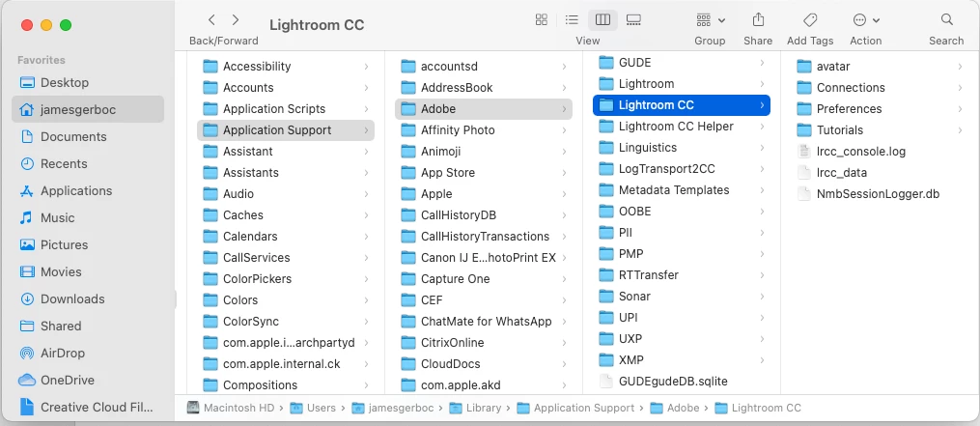Select the lrcc_console.log file

pyautogui.click(x=880, y=152)
